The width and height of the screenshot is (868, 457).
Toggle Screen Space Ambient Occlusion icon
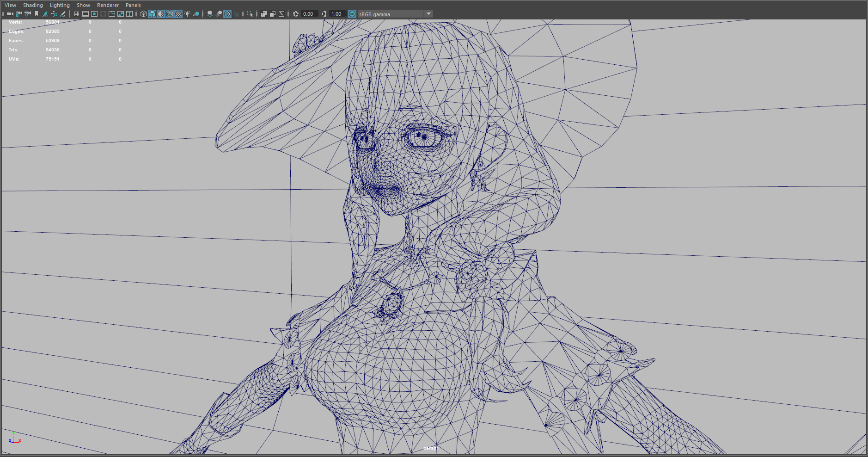(x=210, y=14)
